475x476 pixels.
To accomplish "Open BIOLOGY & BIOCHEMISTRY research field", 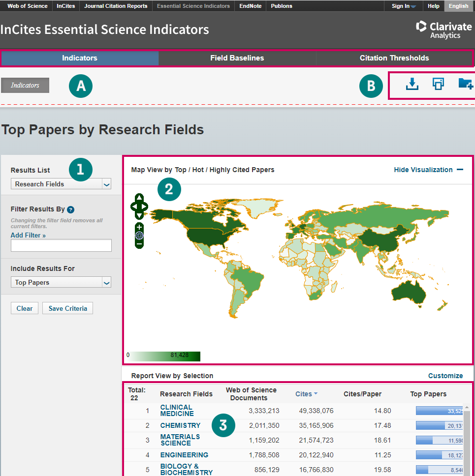I will tap(186, 469).
